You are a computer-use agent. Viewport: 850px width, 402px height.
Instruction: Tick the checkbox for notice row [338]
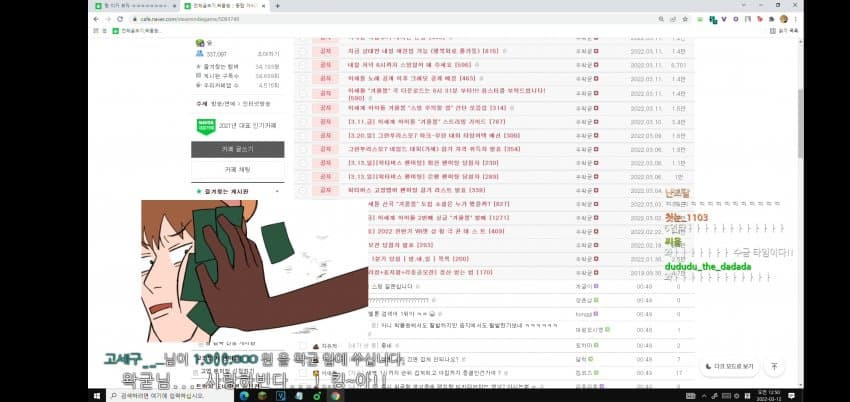302,190
